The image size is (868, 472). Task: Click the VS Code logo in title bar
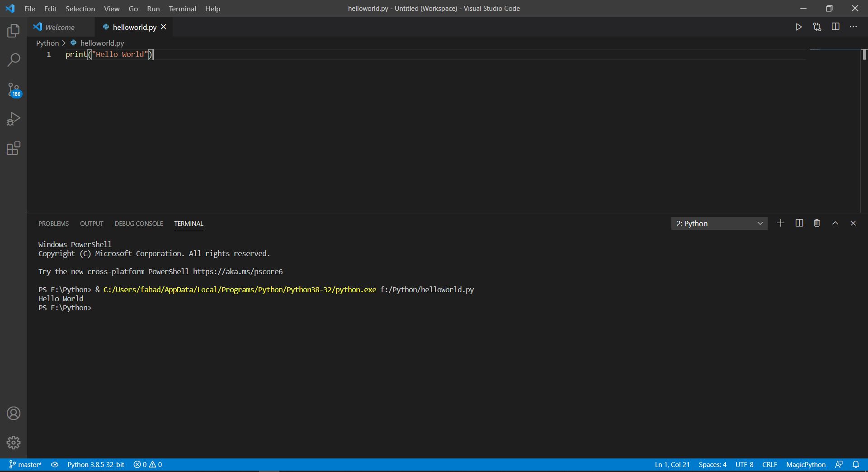click(10, 9)
